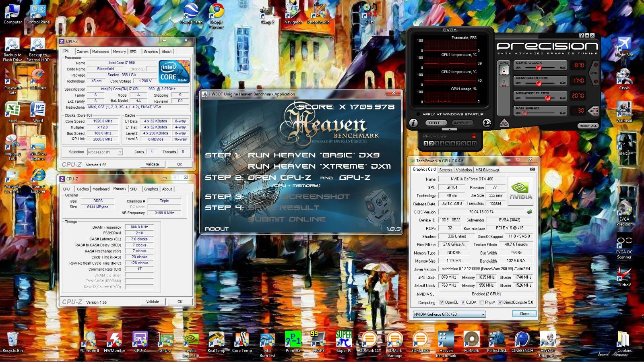Open PC Probe II desktop icon
644x362 pixels.
(x=89, y=342)
